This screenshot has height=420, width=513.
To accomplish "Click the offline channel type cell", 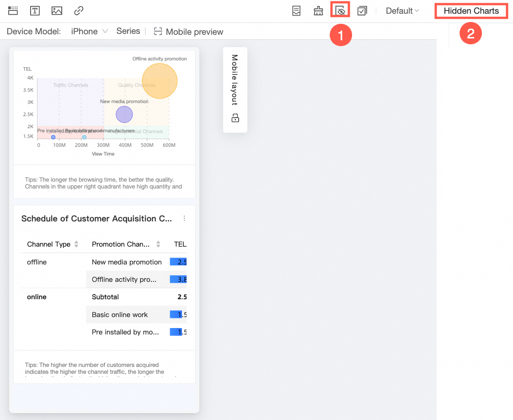I will click(37, 262).
